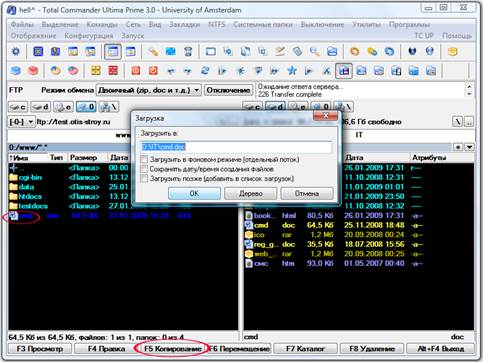Open the NTFS menu

217,24
